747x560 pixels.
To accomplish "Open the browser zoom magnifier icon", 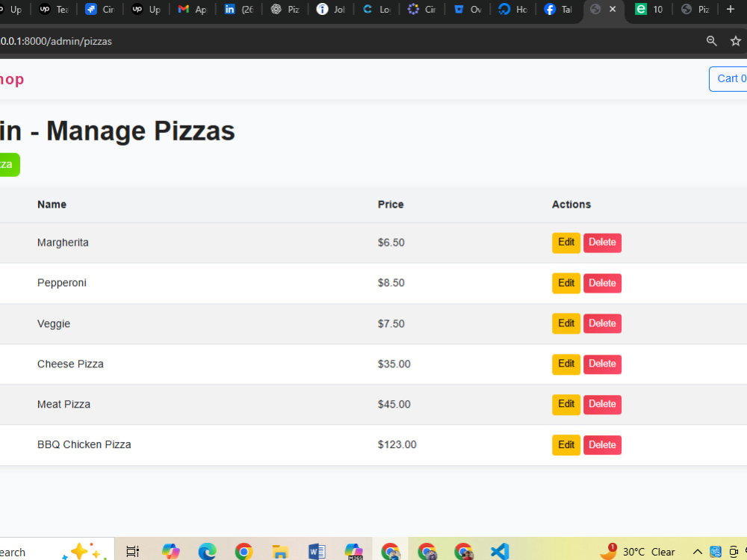I will pyautogui.click(x=711, y=41).
